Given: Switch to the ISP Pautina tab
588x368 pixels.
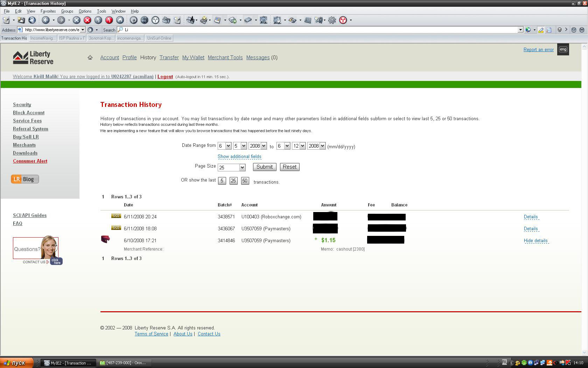Looking at the screenshot, I should [x=72, y=38].
